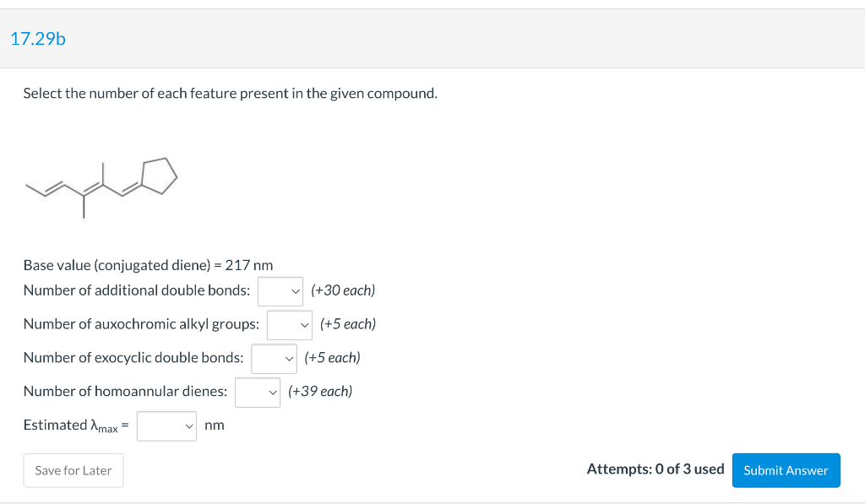The width and height of the screenshot is (865, 504).
Task: Click the Attempts: 0 of 3 used text
Action: (x=656, y=469)
